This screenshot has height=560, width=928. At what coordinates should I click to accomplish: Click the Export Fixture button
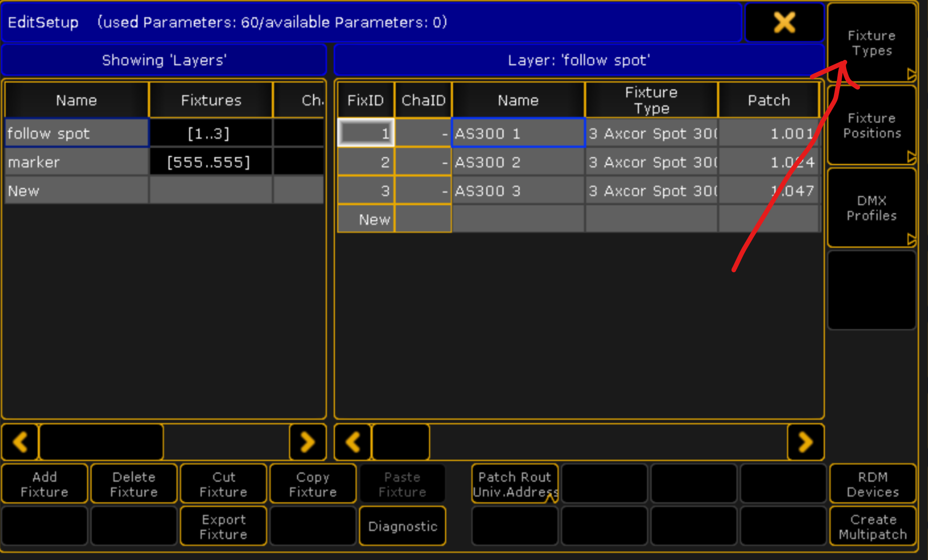pyautogui.click(x=223, y=526)
